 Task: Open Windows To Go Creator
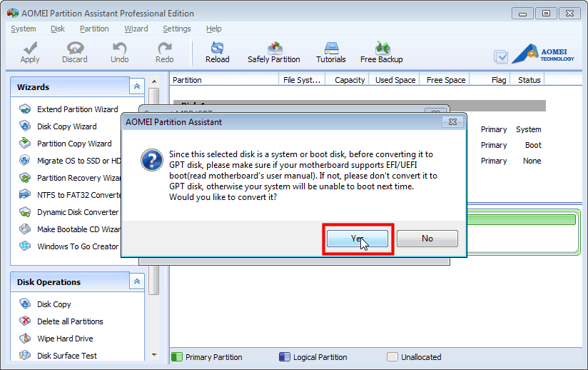(x=70, y=246)
